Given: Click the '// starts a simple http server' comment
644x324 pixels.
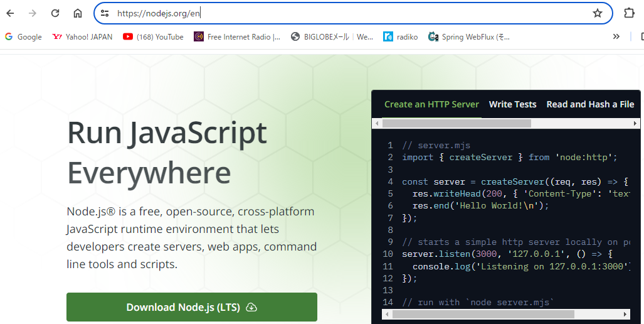Looking at the screenshot, I should (516, 242).
